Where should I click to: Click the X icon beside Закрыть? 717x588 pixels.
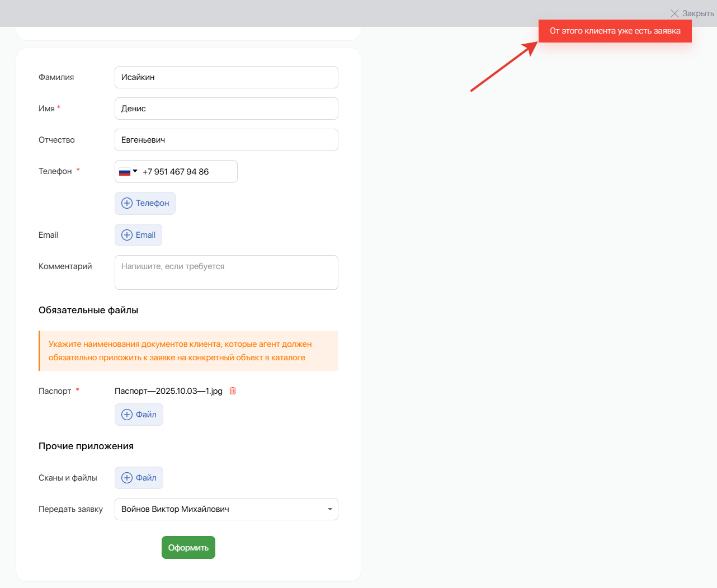tap(674, 13)
